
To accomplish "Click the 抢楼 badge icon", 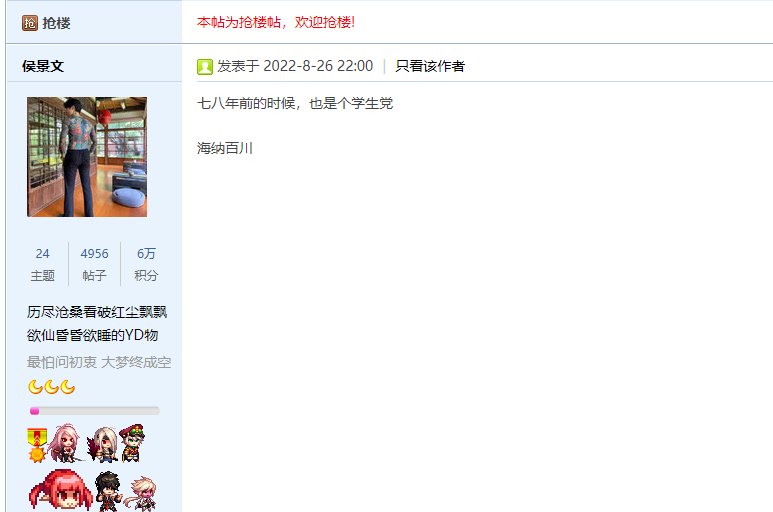I will (x=30, y=23).
